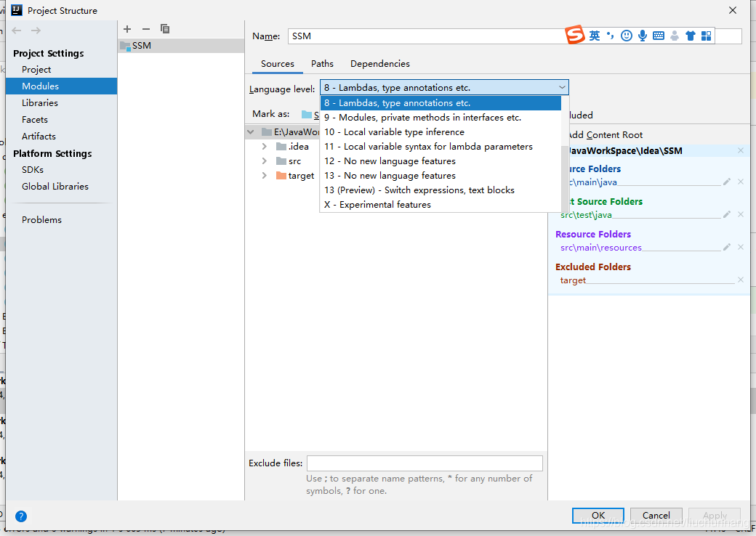Image resolution: width=756 pixels, height=536 pixels.
Task: Open the Language level combo box
Action: (444, 88)
